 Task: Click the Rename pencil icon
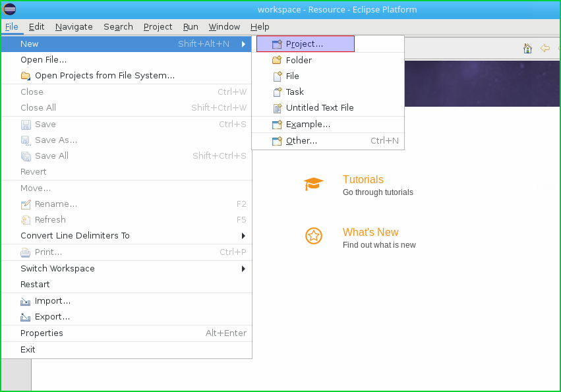(x=26, y=204)
